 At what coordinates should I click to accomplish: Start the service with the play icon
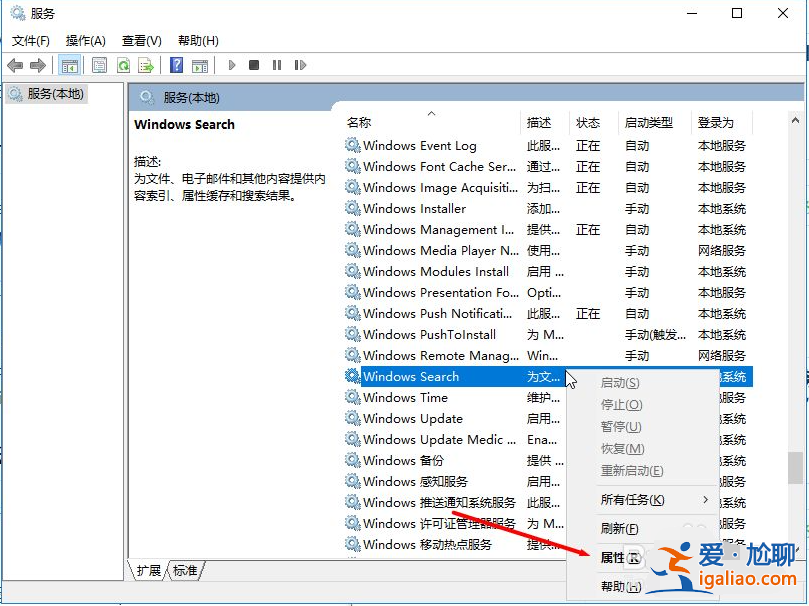[231, 64]
